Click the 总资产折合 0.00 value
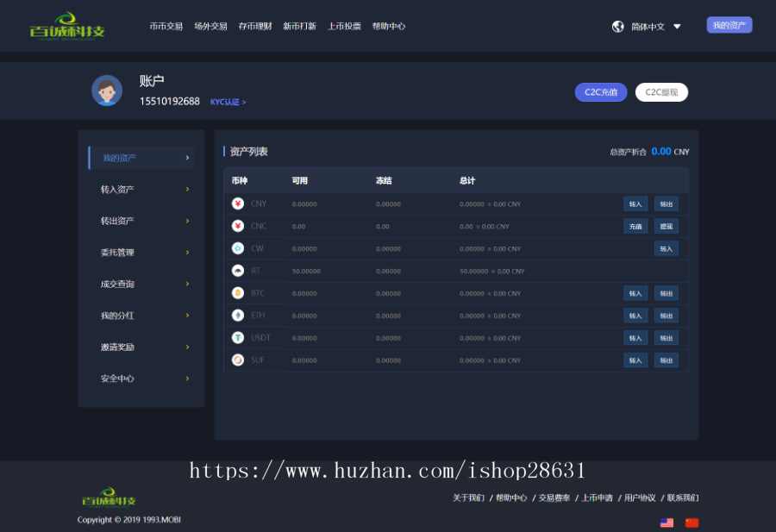 point(661,152)
